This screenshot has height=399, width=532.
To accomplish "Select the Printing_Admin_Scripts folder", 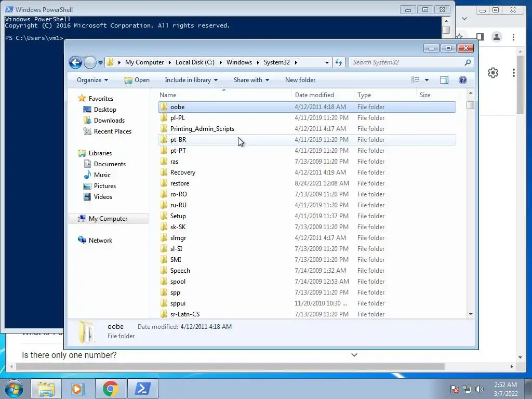I will point(307,129).
